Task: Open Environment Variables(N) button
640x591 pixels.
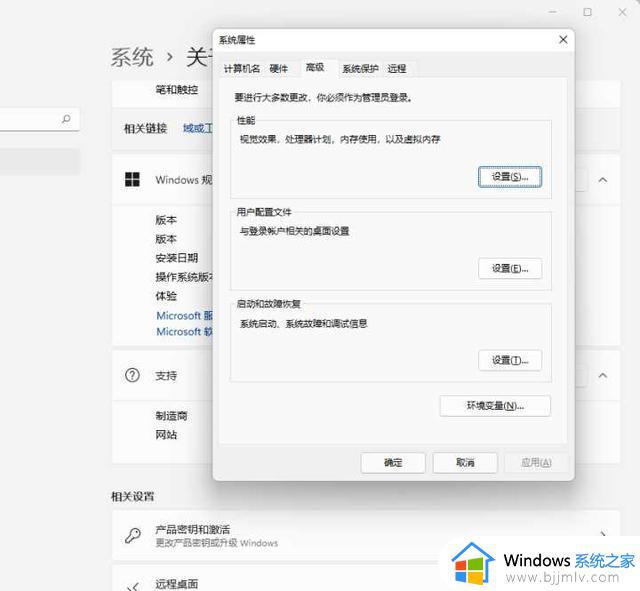Action: (495, 406)
